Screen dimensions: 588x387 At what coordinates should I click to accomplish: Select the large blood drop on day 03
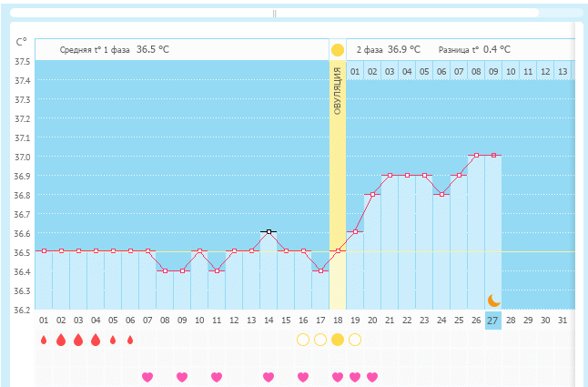(78, 340)
